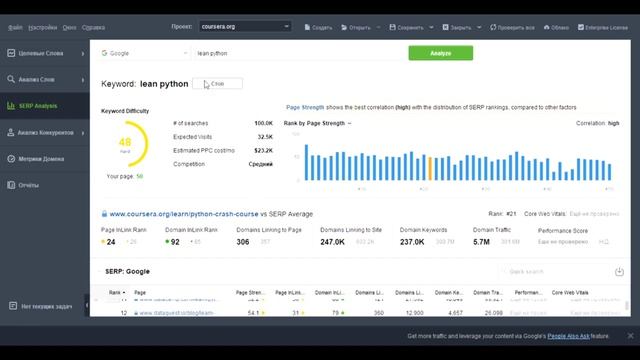The image size is (640, 360).
Task: Expand the arrow next to Сохранить
Action: (431, 27)
